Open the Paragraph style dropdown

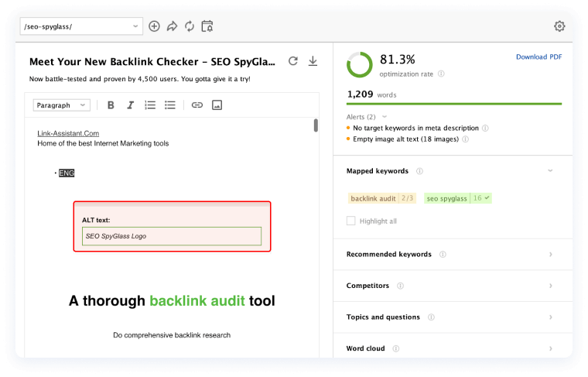coord(62,105)
